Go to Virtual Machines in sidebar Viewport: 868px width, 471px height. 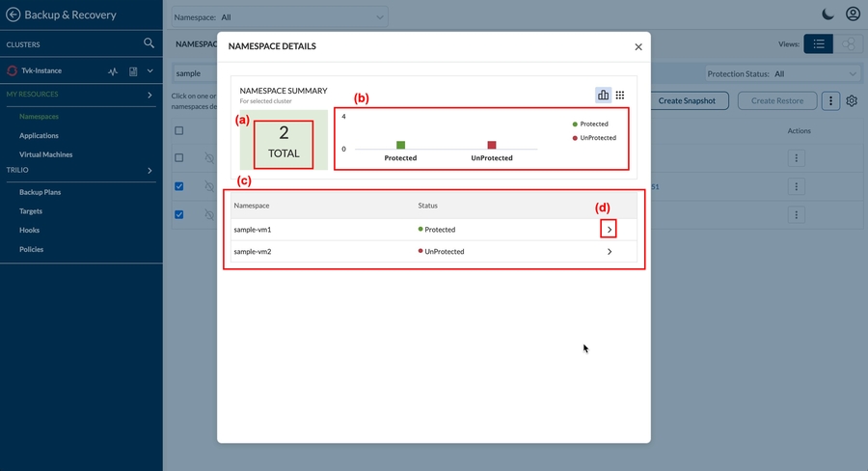coord(45,154)
